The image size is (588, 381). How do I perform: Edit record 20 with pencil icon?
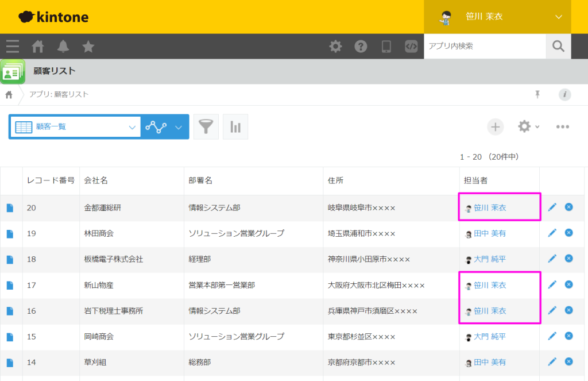pos(552,207)
